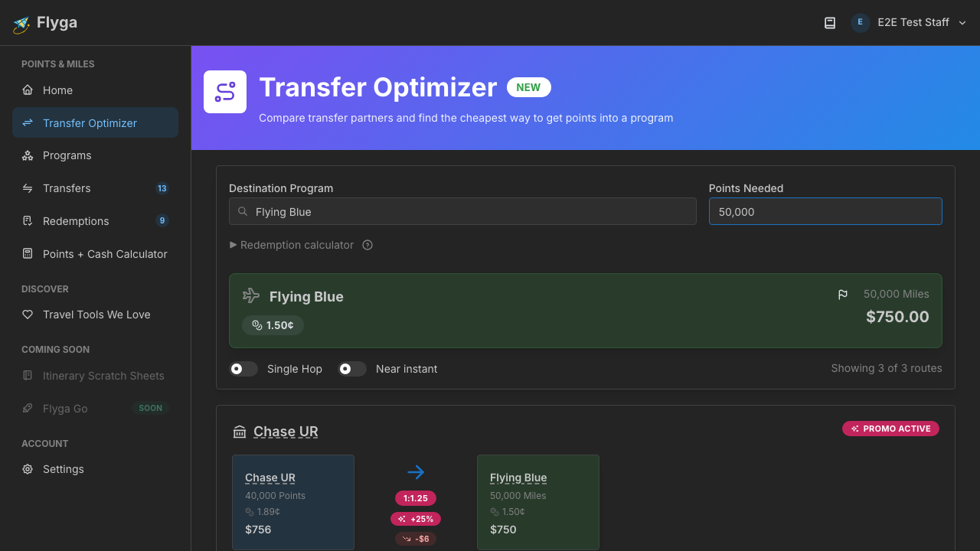Open Settings in sidebar
Screen dimensions: 980x551
(x=95, y=469)
